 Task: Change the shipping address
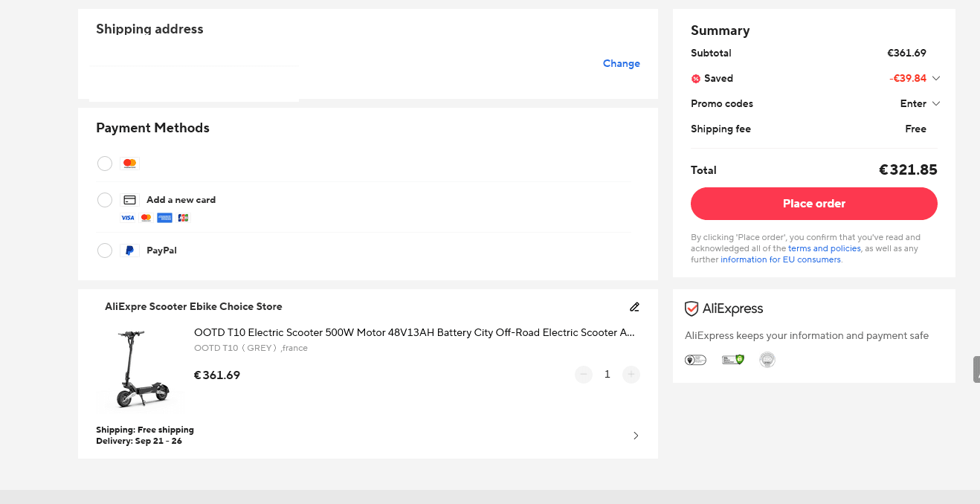pos(622,63)
